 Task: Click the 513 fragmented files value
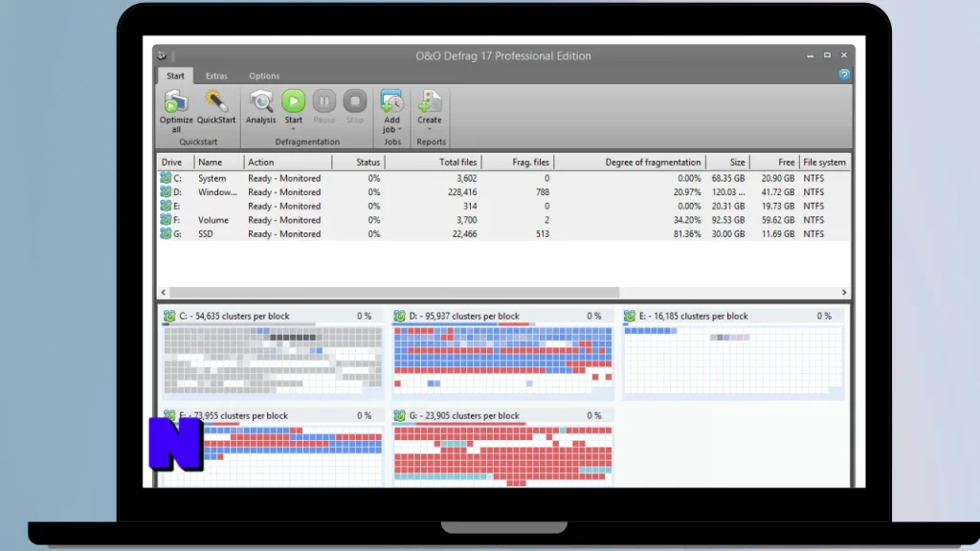tap(543, 233)
